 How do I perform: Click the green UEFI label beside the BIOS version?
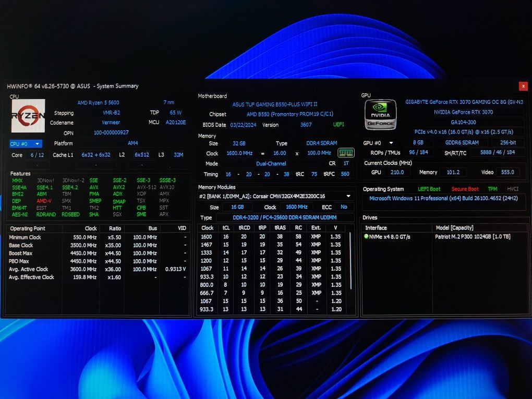pyautogui.click(x=338, y=125)
